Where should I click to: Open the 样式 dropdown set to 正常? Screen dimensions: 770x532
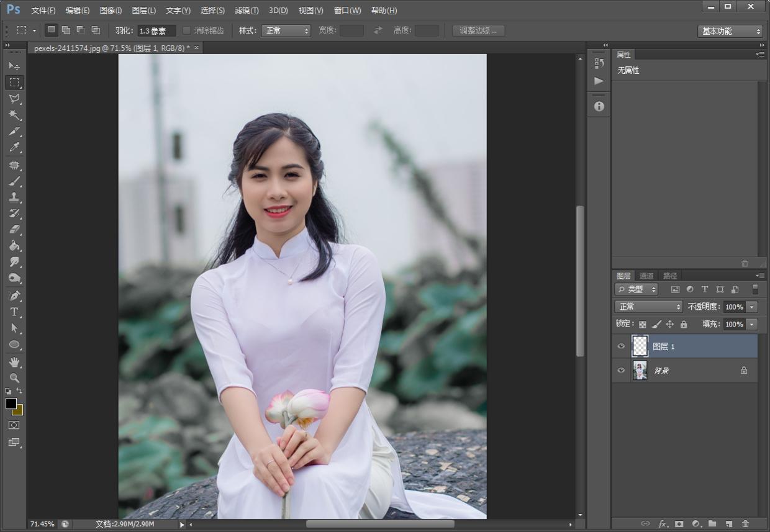coord(286,30)
